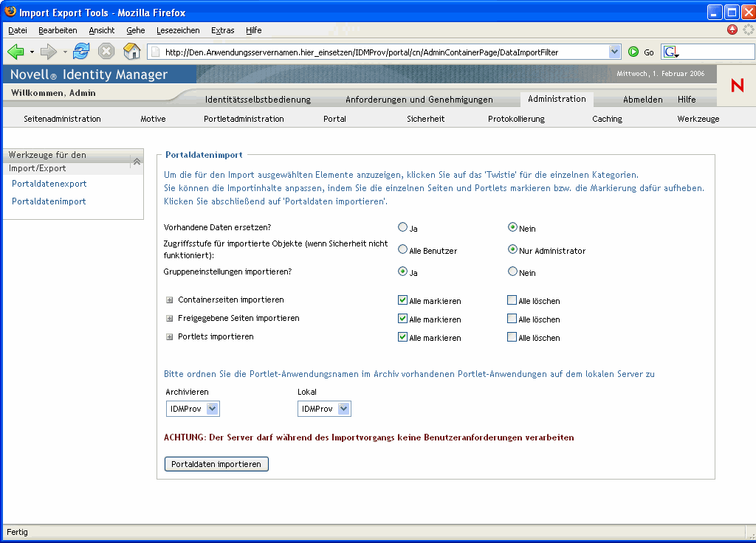Click the page icon in address bar
Image resolution: width=756 pixels, height=543 pixels.
(x=155, y=52)
